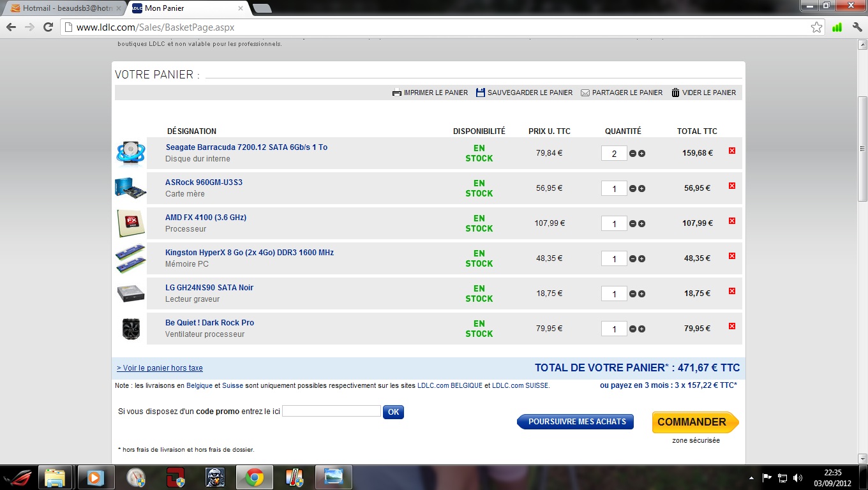The image size is (868, 490).
Task: Decrease Kingston HyperX quantity with minus button
Action: 632,258
